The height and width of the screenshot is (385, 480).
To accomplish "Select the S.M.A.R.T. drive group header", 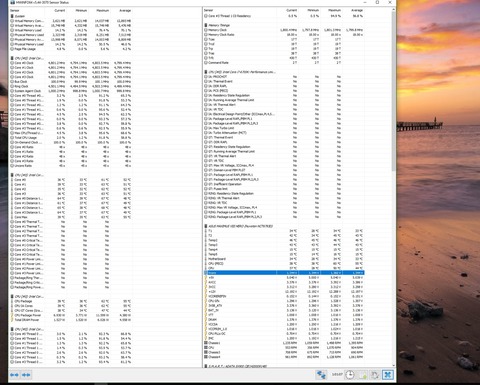I will click(284, 366).
